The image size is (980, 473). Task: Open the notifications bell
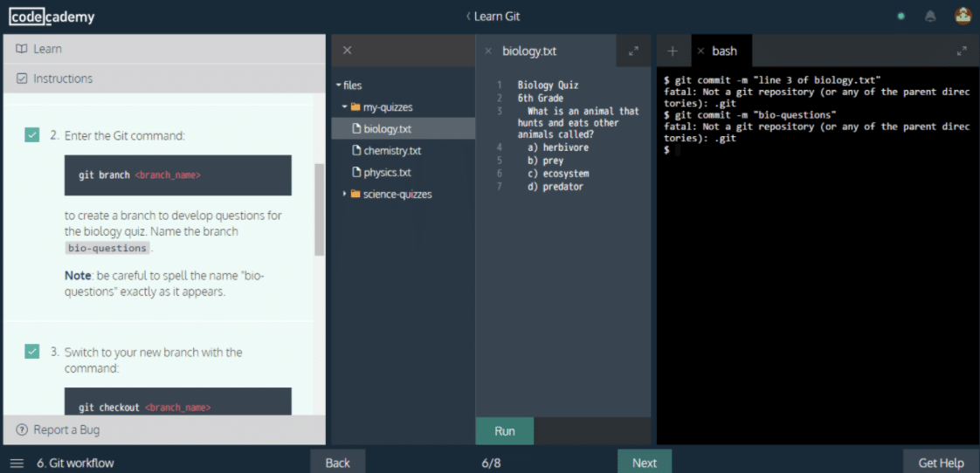(x=930, y=17)
